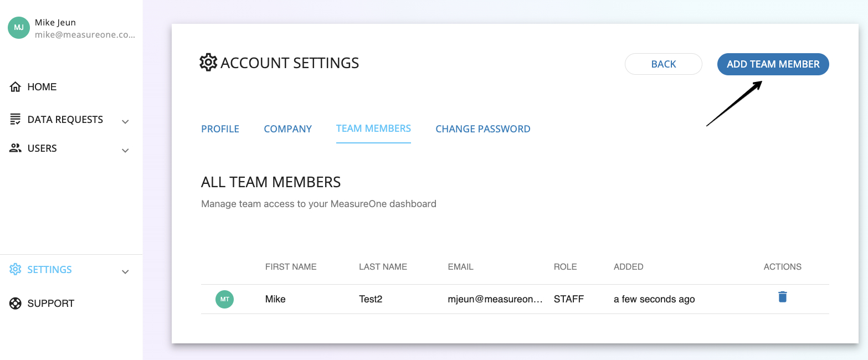This screenshot has width=868, height=360.
Task: Click the MJ user avatar in sidebar
Action: point(19,28)
